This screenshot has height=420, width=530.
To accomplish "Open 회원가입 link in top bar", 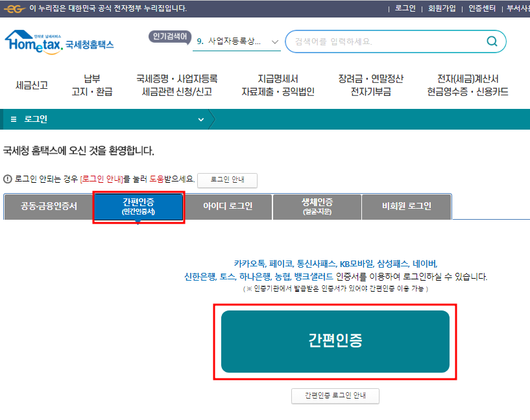I will 442,8.
